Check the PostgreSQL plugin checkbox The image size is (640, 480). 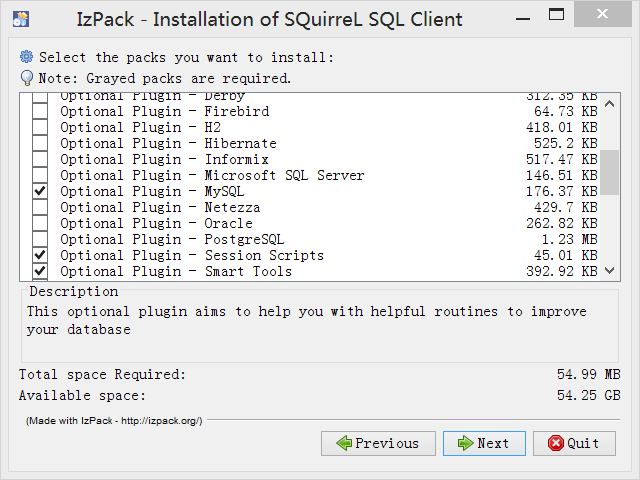(x=40, y=239)
